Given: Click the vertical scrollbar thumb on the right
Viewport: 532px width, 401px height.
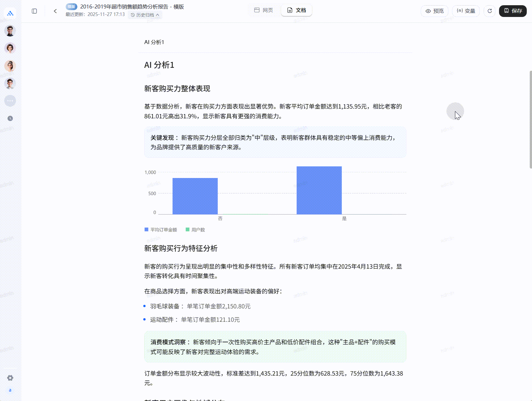Looking at the screenshot, I should 530,119.
